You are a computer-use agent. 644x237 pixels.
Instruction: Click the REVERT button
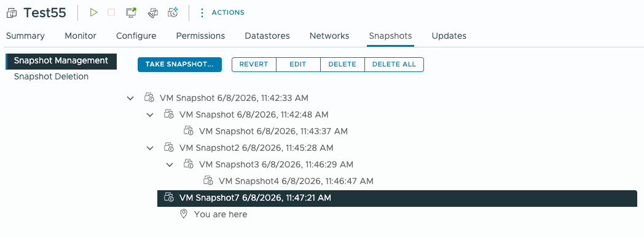point(254,65)
